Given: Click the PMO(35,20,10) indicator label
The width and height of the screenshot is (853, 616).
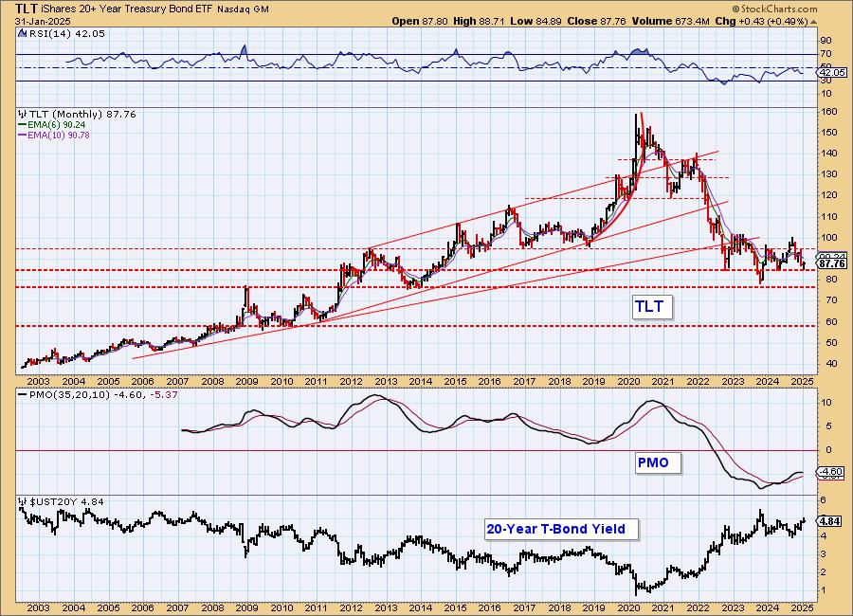Looking at the screenshot, I should click(99, 394).
